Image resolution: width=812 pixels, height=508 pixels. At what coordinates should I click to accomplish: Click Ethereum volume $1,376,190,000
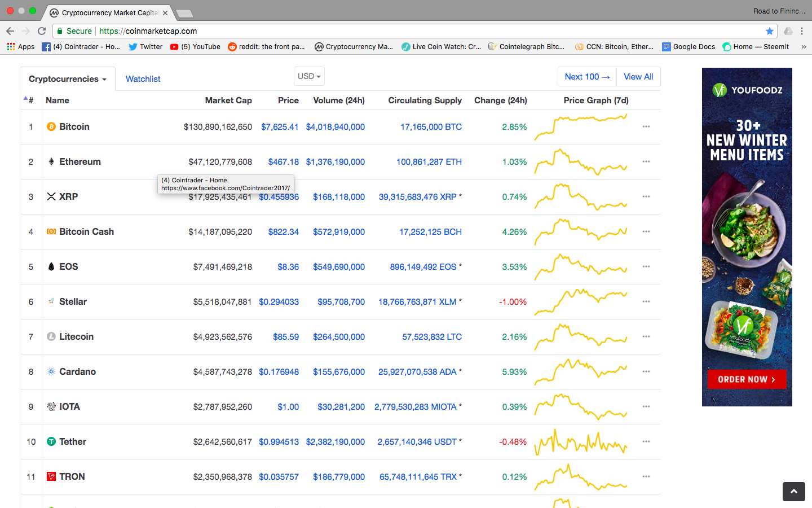pos(336,162)
